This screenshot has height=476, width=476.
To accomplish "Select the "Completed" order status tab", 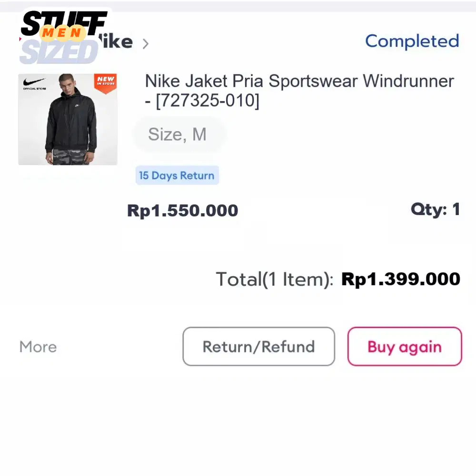I will 412,41.
